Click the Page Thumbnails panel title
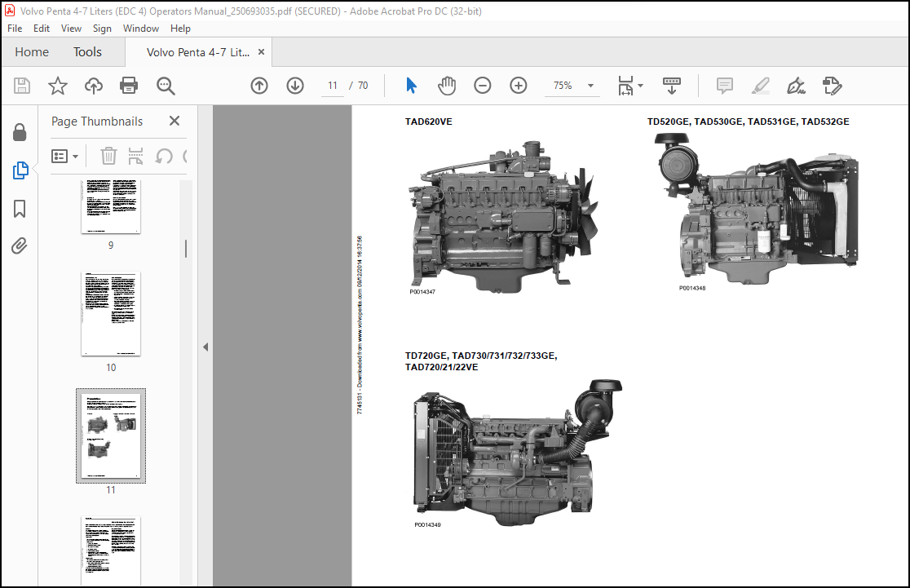910x588 pixels. point(97,122)
